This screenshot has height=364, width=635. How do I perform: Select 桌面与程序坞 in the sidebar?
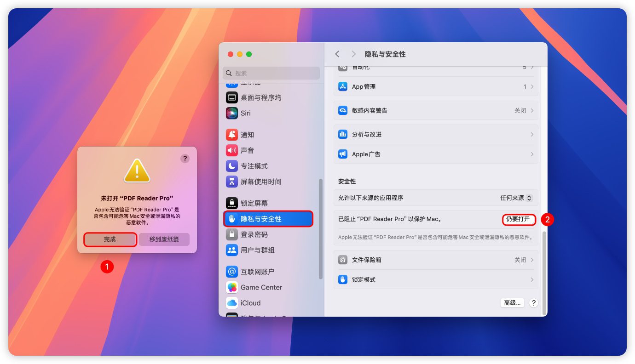pos(260,97)
